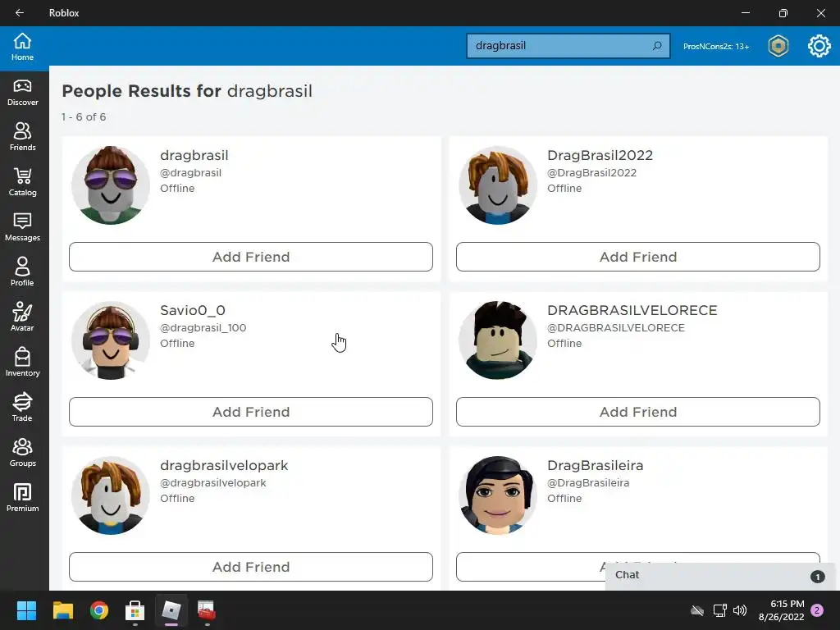840x630 pixels.
Task: Expand the Chat bar
Action: pos(722,575)
